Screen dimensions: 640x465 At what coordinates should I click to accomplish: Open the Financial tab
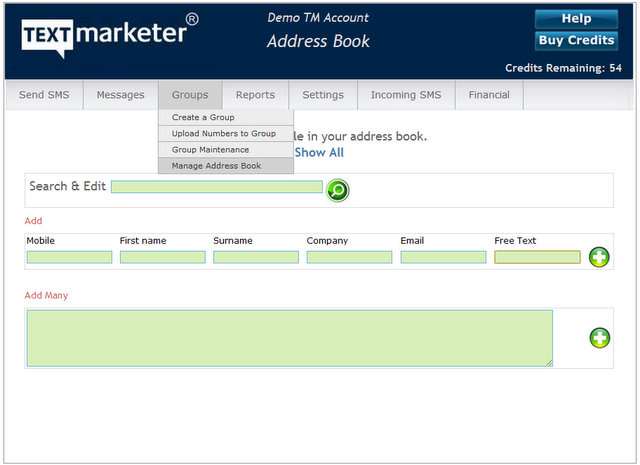(489, 95)
